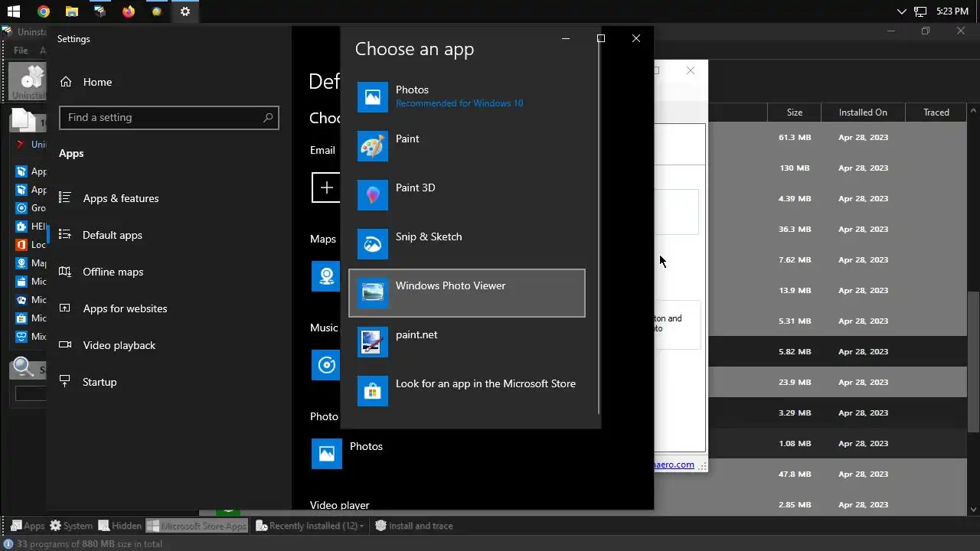This screenshot has width=980, height=551.
Task: Change the Music player default app icon
Action: pyautogui.click(x=326, y=365)
